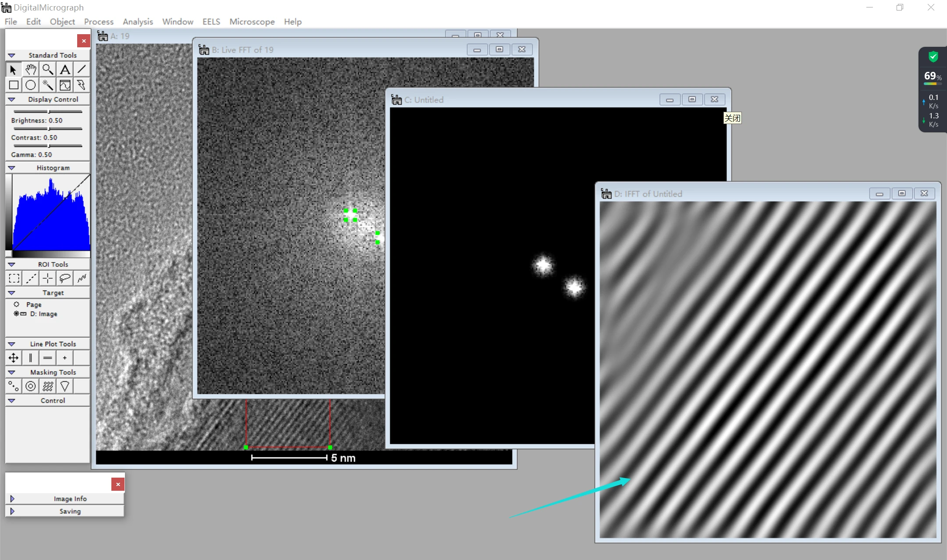Collapse the Histogram panel section
947x560 pixels.
coord(12,168)
